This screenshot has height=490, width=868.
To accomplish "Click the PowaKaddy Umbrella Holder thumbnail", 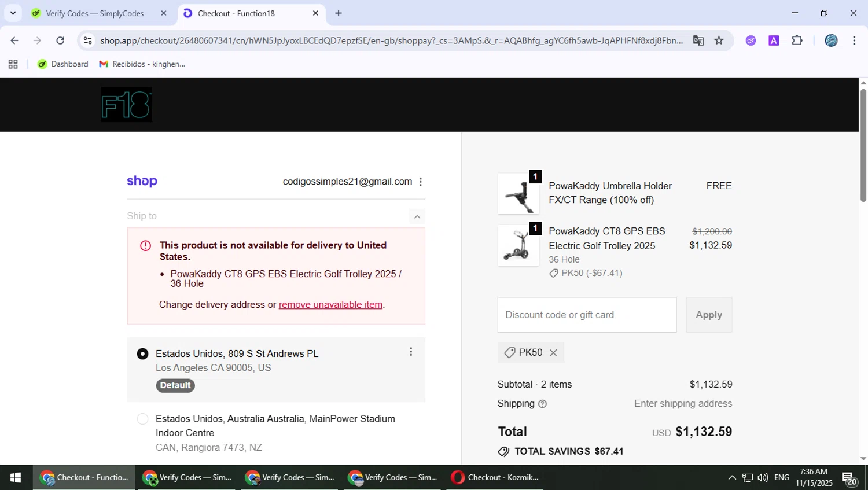I will 518,194.
